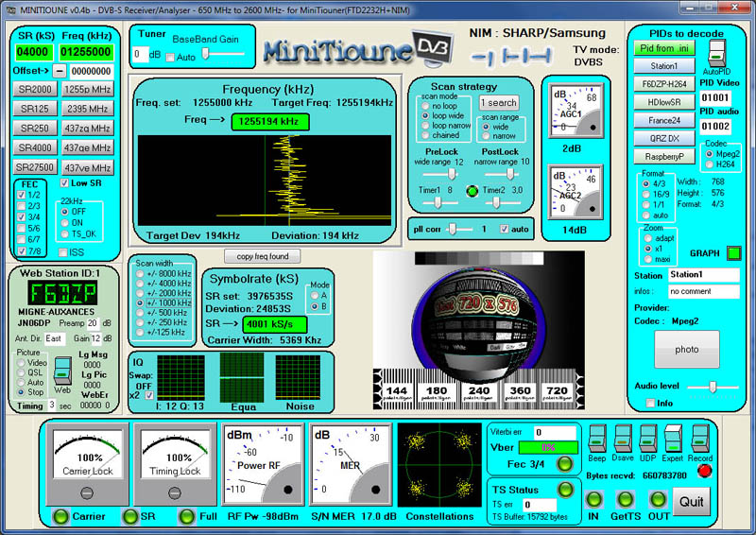756x535 pixels.
Task: Toggle the UDP rocker switch
Action: [x=647, y=438]
